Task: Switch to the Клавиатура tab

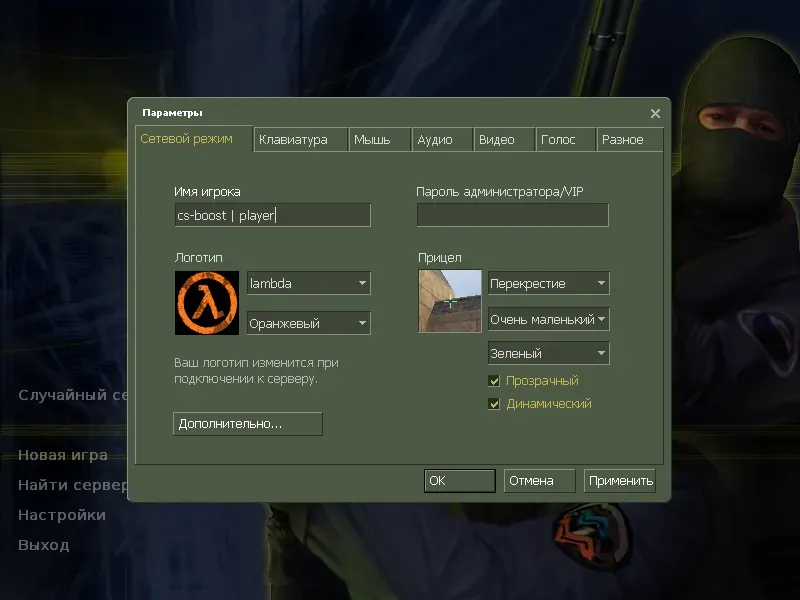Action: [x=301, y=139]
